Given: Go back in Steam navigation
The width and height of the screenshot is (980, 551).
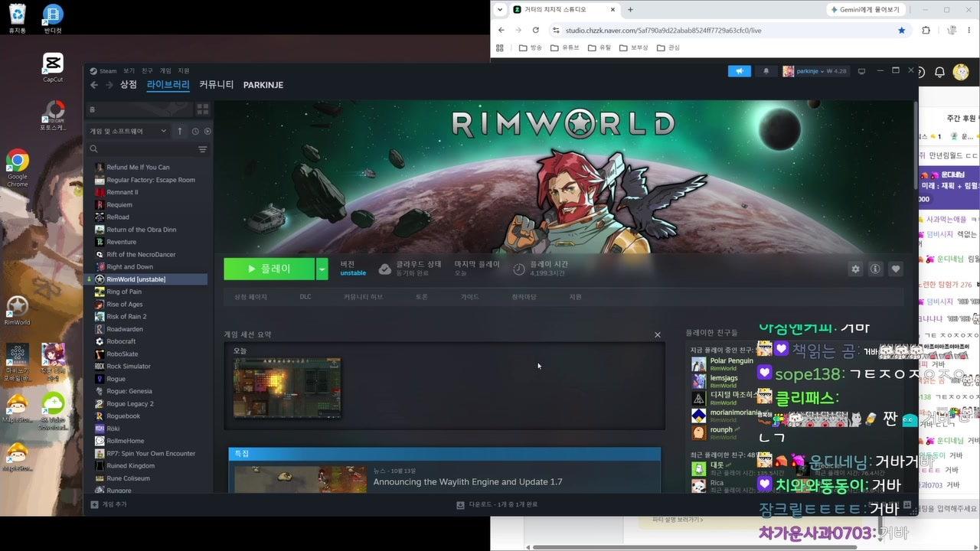Looking at the screenshot, I should point(94,85).
